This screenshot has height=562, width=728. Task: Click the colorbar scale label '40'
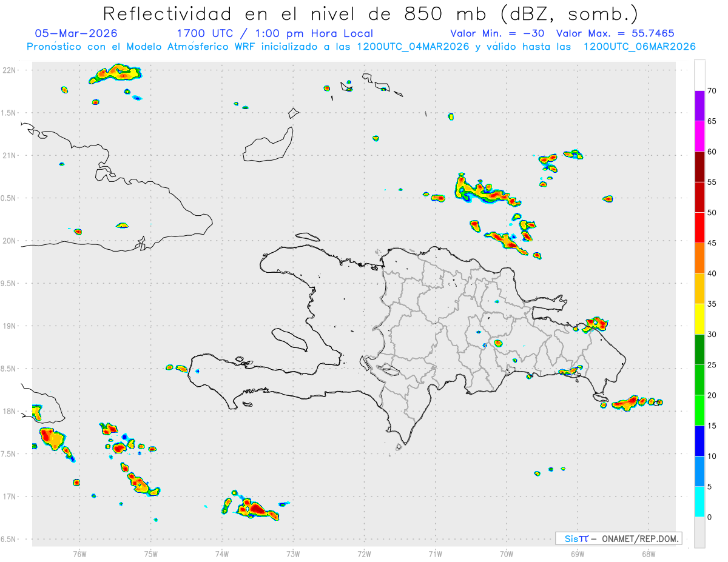(x=712, y=273)
